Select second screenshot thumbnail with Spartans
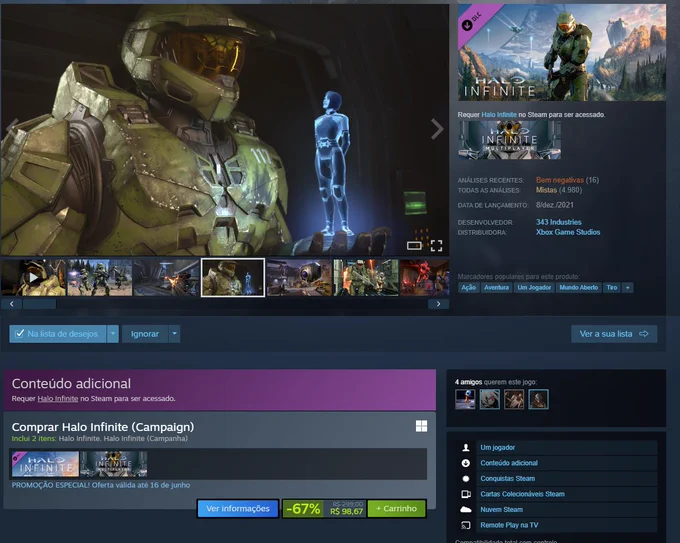 pyautogui.click(x=100, y=278)
